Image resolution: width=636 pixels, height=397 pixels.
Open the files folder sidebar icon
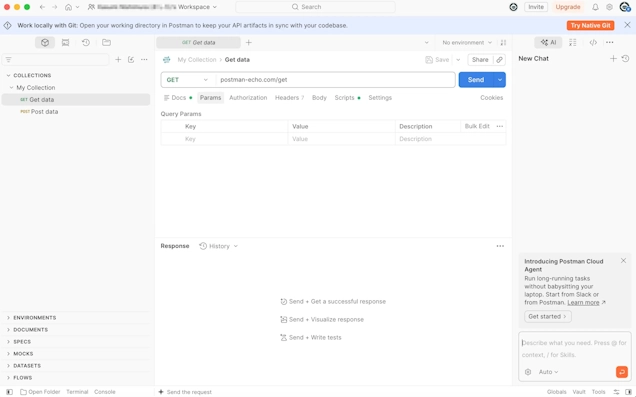tap(106, 43)
